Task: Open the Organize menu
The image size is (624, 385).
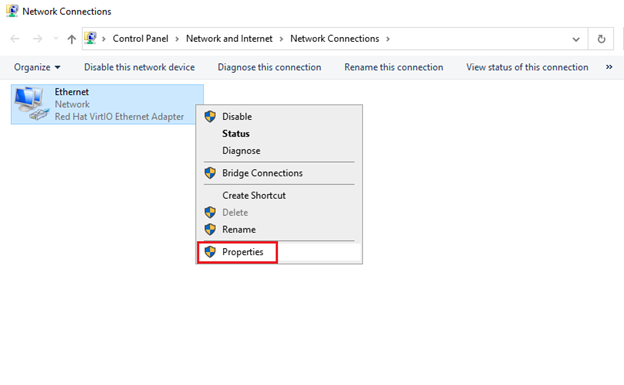Action: [x=37, y=67]
